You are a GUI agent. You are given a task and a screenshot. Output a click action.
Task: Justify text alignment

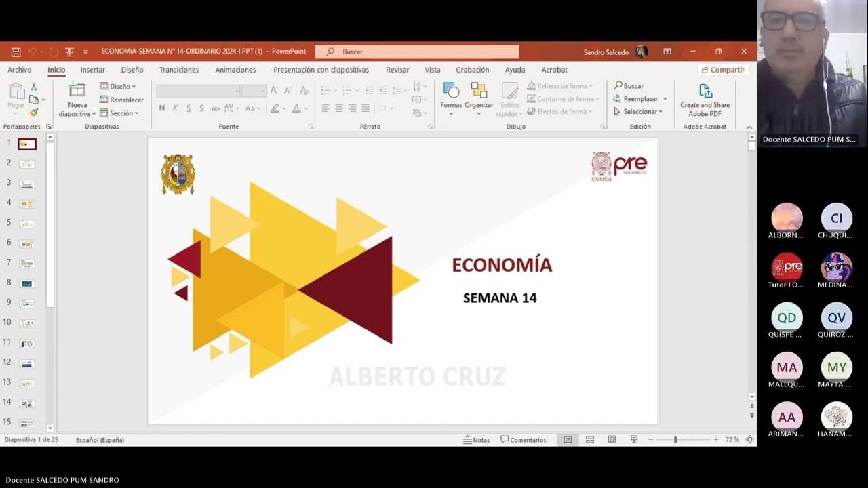click(366, 108)
